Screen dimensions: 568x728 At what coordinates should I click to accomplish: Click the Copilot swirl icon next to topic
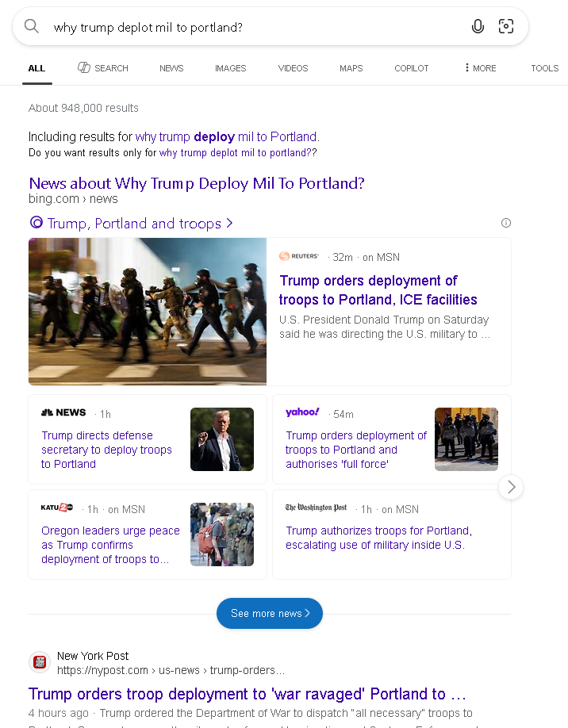(x=36, y=222)
